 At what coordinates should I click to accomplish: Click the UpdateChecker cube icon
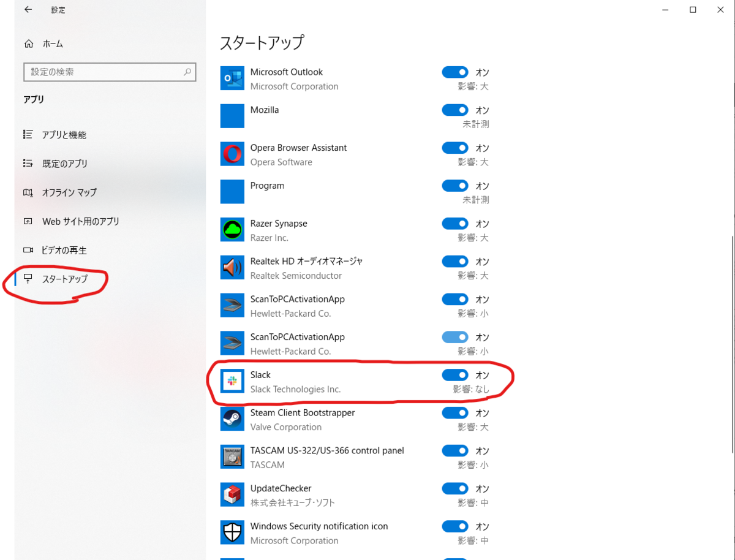pyautogui.click(x=232, y=495)
